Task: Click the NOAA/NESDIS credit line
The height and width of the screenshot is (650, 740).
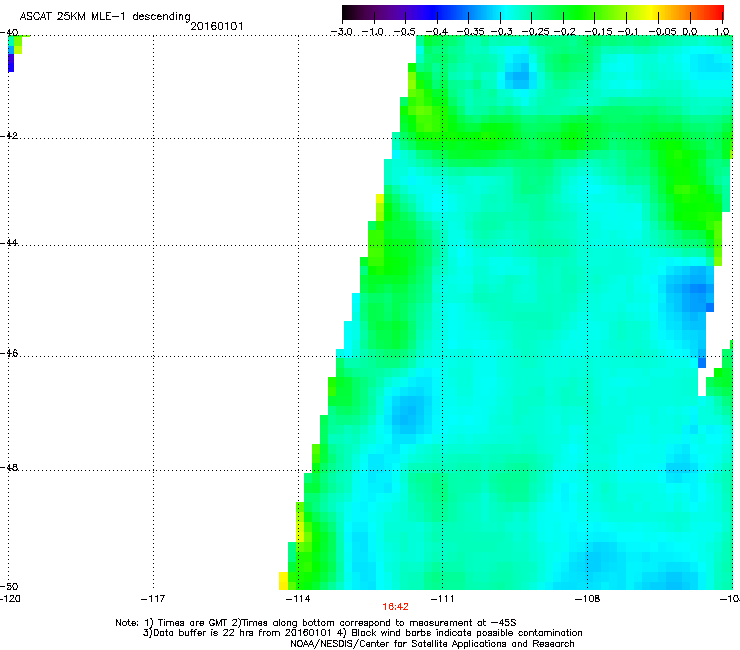Action: 432,644
